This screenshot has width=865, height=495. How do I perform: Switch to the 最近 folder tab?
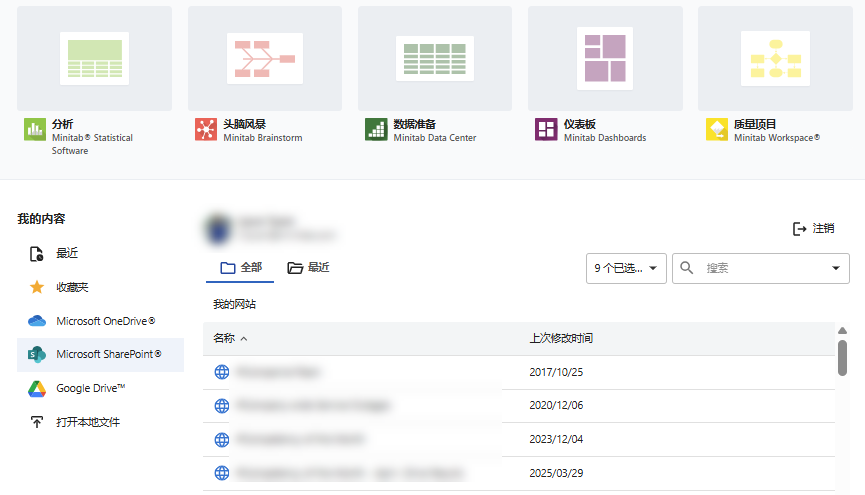(x=308, y=268)
